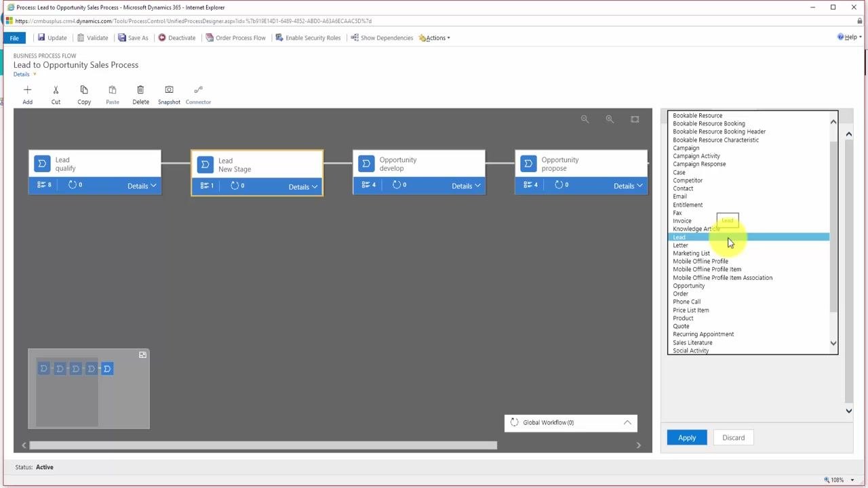Click the Discard button

pyautogui.click(x=733, y=438)
